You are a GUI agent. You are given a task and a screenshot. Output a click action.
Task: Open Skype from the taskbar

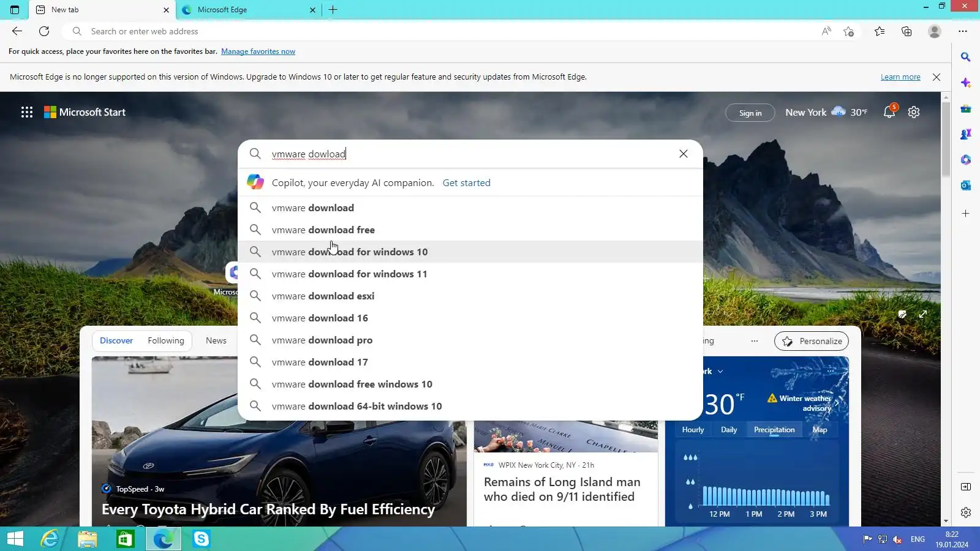click(x=201, y=539)
